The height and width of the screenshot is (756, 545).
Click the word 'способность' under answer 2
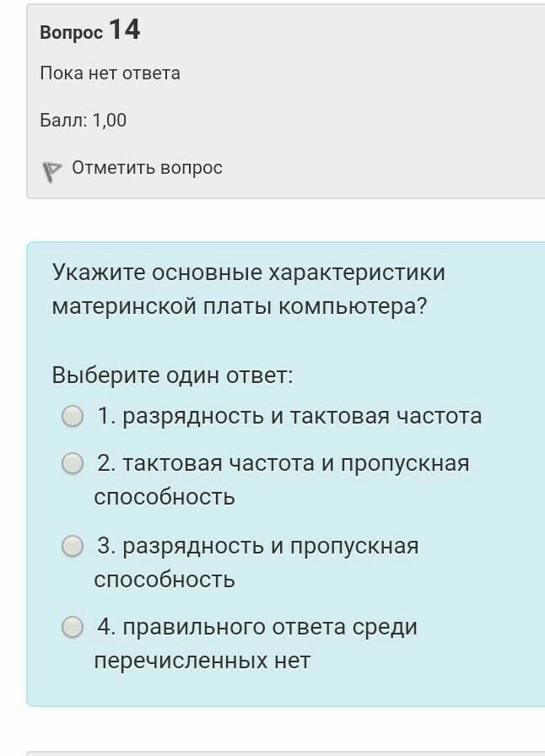pyautogui.click(x=165, y=497)
